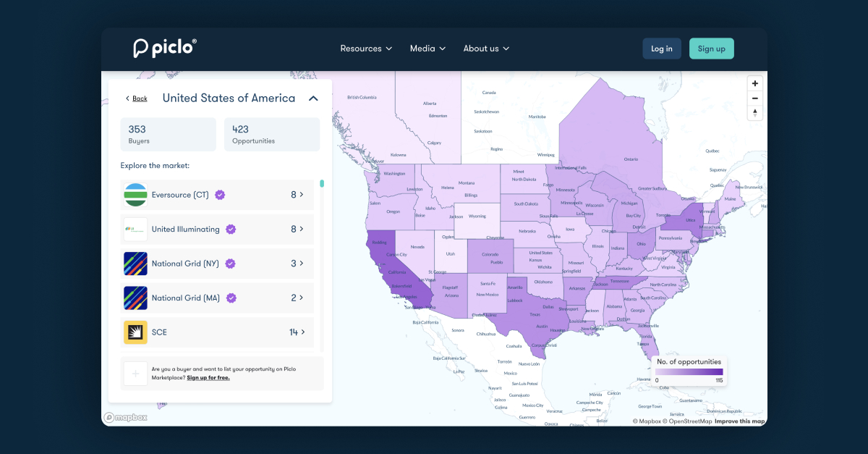Click the market list scrollbar
This screenshot has height=454, width=868.
point(322,183)
